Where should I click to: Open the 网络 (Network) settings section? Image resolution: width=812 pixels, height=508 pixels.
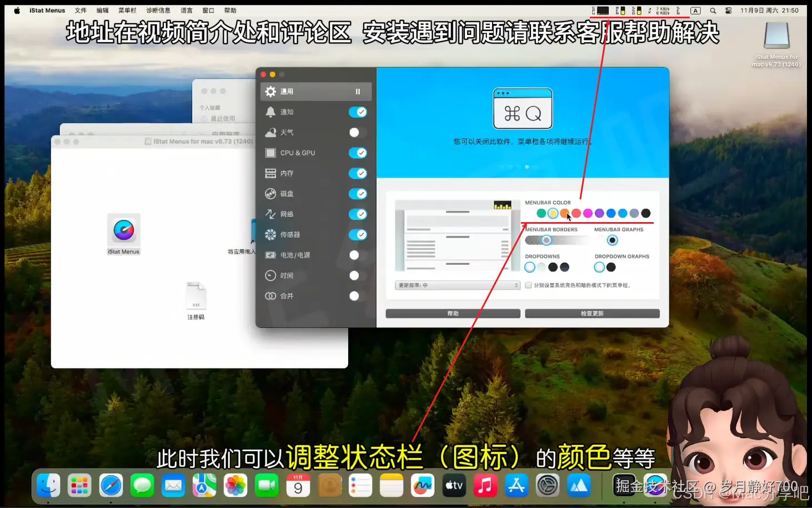click(x=287, y=214)
